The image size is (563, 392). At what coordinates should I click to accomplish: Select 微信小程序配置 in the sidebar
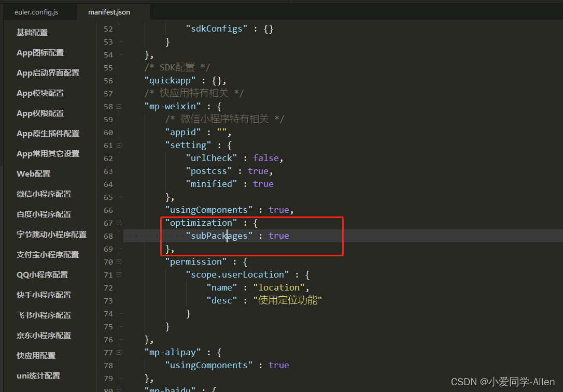[43, 194]
